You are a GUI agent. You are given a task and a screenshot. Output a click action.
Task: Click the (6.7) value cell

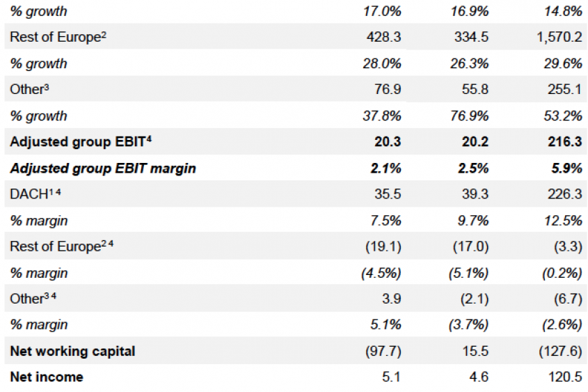point(564,299)
